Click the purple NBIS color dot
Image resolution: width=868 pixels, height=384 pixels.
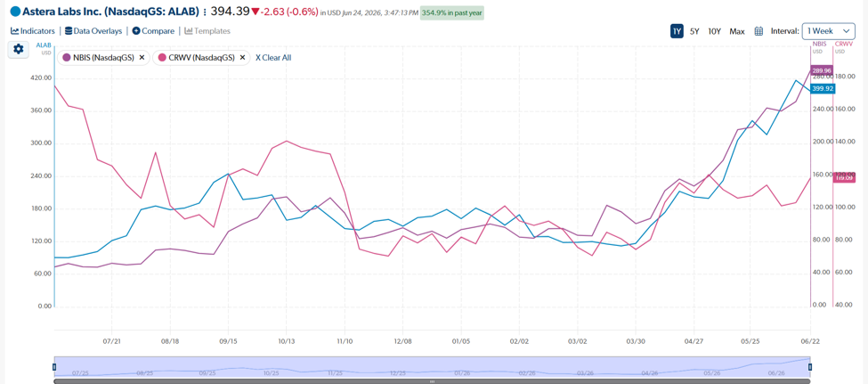[x=67, y=57]
